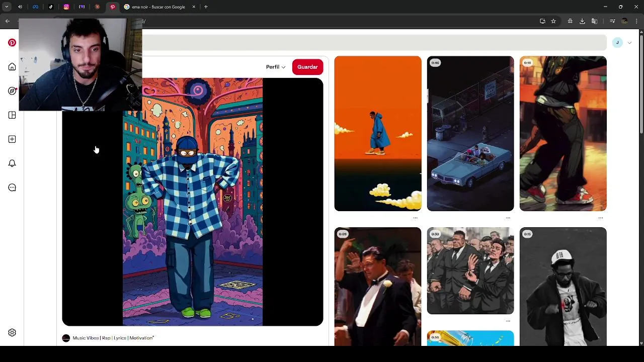
Task: Open more options under orange figure pin
Action: tap(415, 218)
